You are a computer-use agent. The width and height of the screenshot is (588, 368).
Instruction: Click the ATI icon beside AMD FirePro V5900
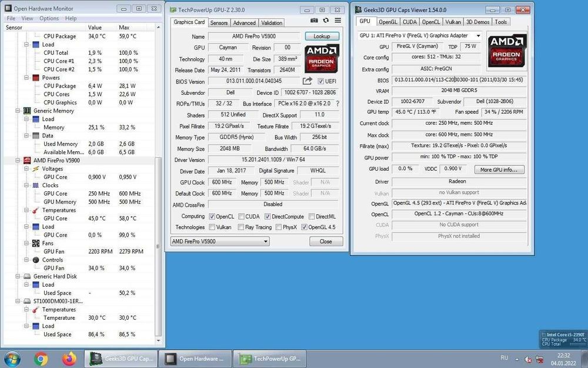pyautogui.click(x=27, y=160)
